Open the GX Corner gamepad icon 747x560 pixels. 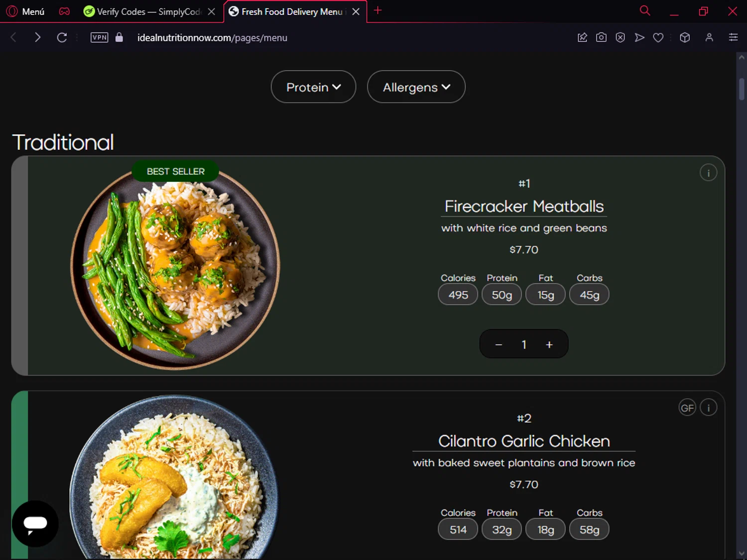click(x=64, y=11)
